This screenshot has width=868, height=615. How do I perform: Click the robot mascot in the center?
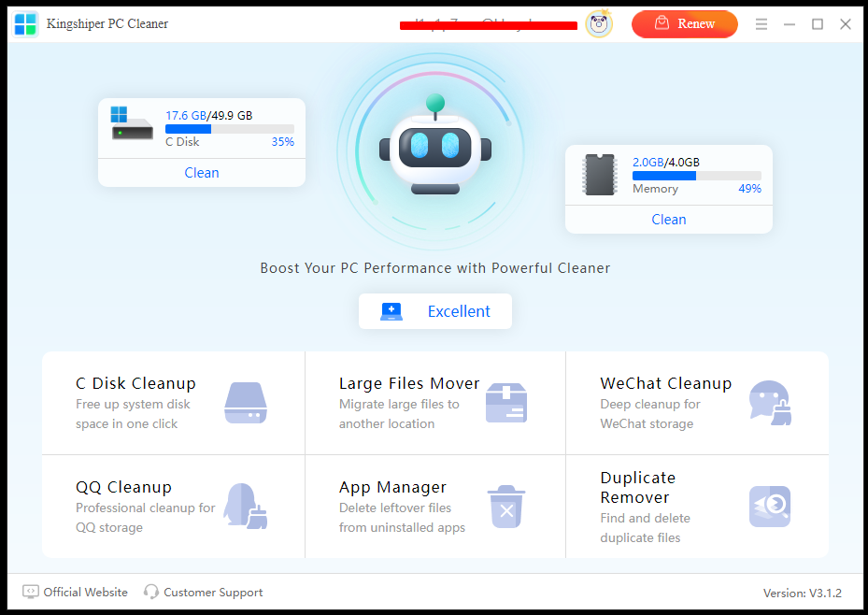[435, 146]
